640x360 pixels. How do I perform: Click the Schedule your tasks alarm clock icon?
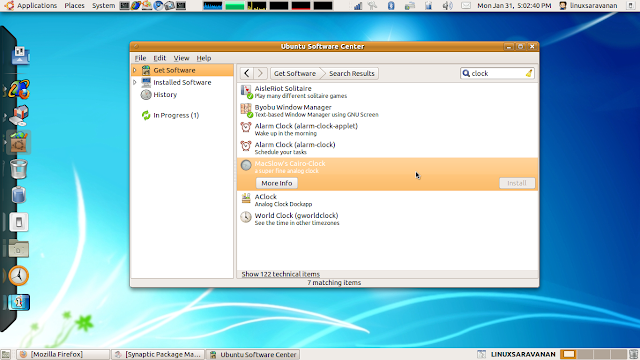pos(246,146)
